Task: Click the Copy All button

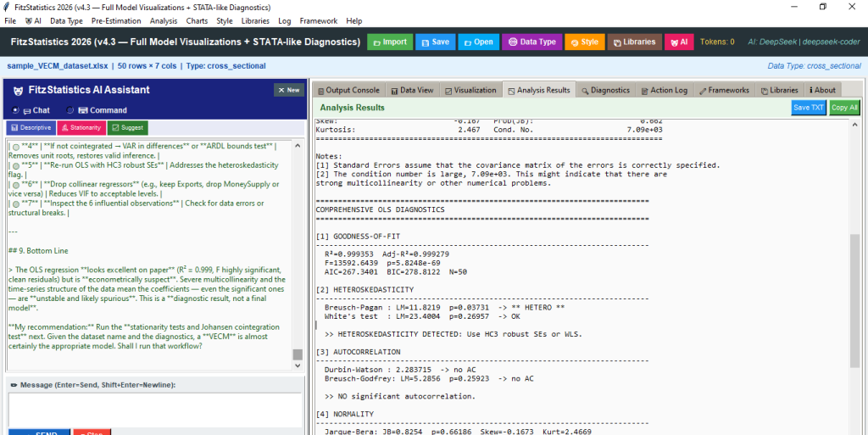Action: point(844,108)
